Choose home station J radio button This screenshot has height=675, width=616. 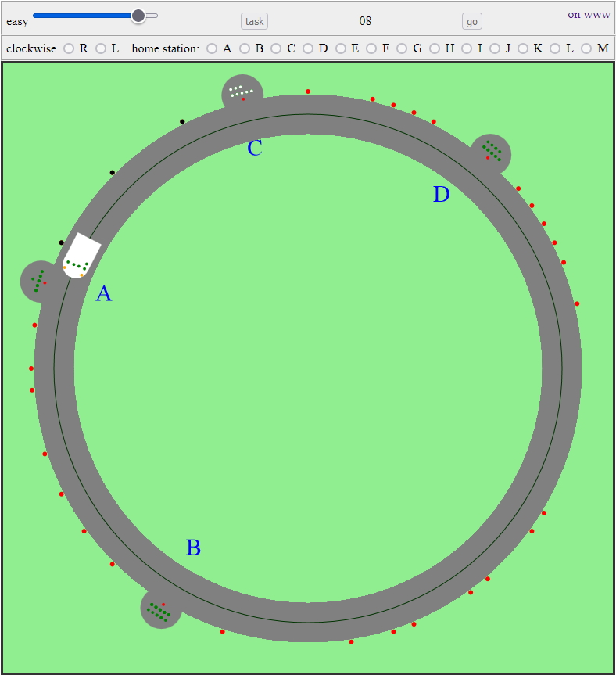tap(495, 48)
